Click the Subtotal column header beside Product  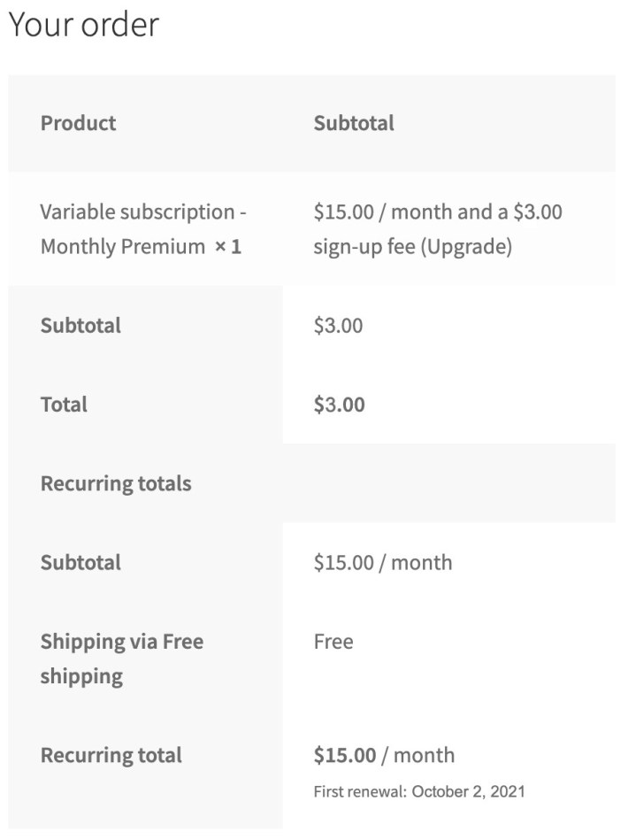(x=354, y=123)
